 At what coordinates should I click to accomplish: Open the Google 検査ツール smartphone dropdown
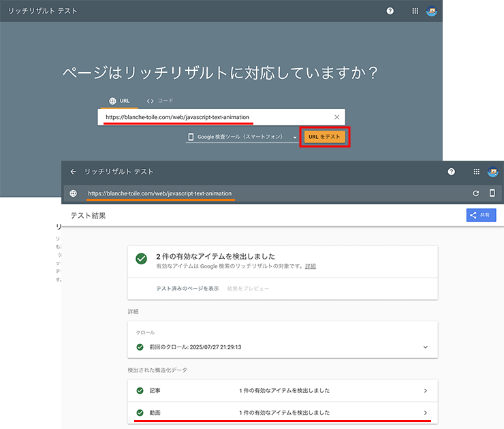tap(242, 137)
